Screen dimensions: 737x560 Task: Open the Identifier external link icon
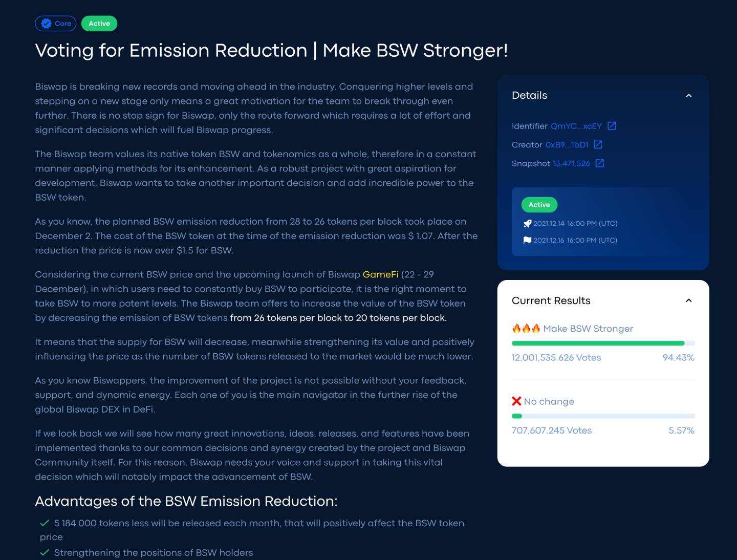coord(612,126)
